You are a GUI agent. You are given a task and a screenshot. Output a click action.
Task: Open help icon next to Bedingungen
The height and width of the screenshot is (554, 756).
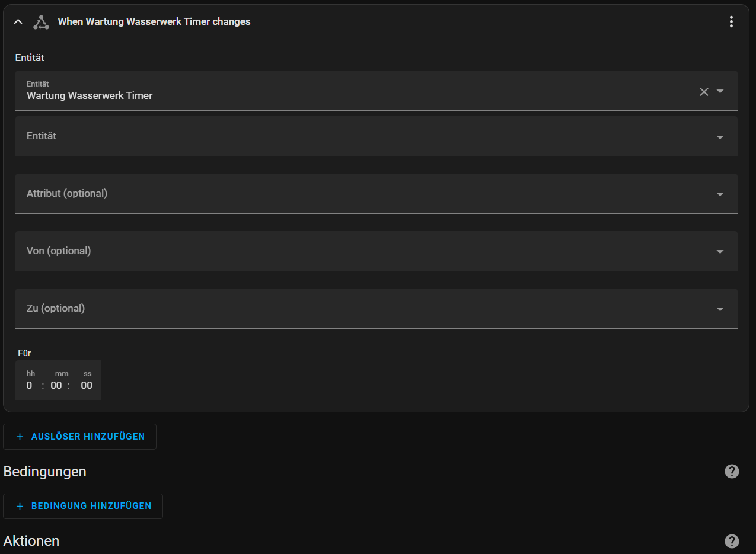pyautogui.click(x=732, y=472)
